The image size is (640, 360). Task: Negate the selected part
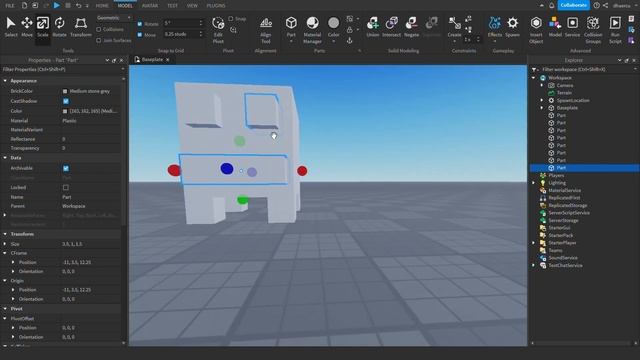411,27
